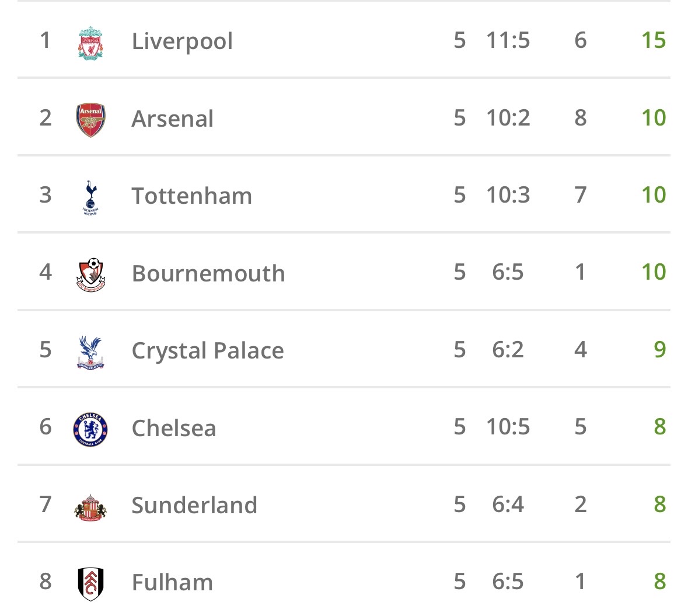Tap the Fulham club crest

tap(90, 583)
